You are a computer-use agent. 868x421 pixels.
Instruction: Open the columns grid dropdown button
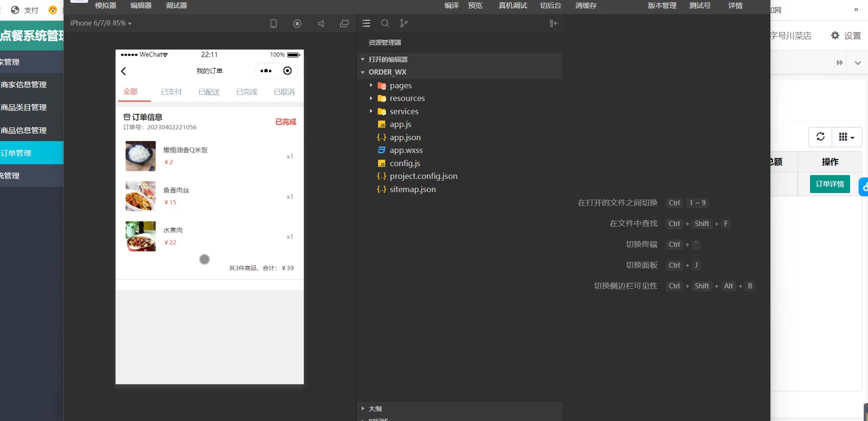(847, 137)
